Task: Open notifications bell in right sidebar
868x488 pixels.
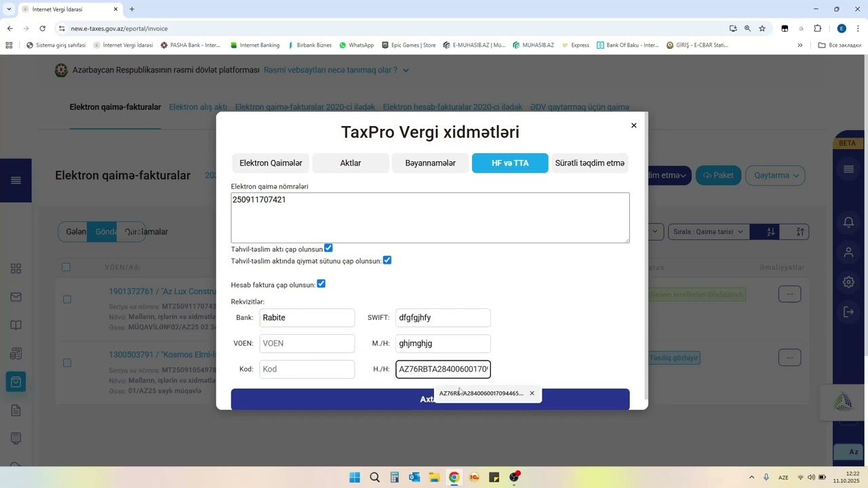Action: click(848, 222)
